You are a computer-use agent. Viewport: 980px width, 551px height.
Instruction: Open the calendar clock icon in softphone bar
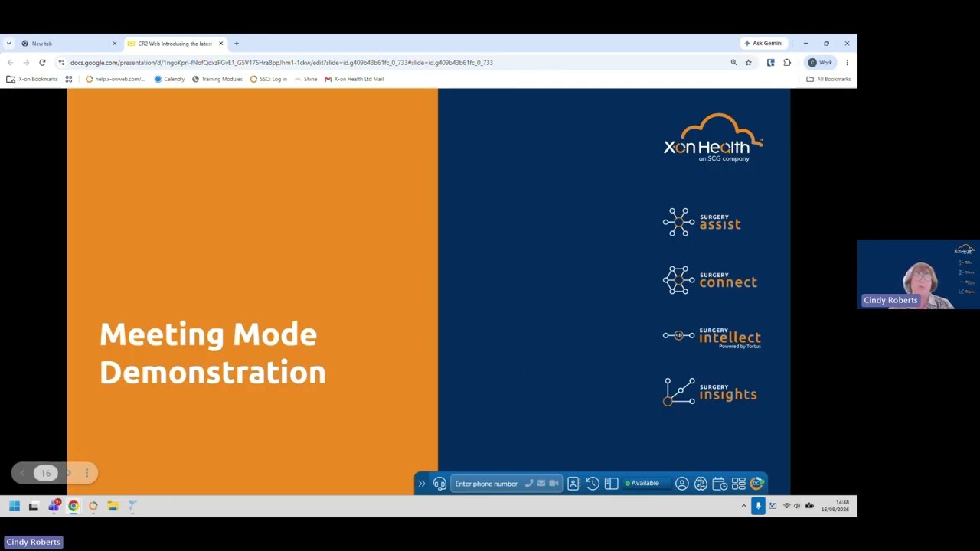click(x=720, y=484)
